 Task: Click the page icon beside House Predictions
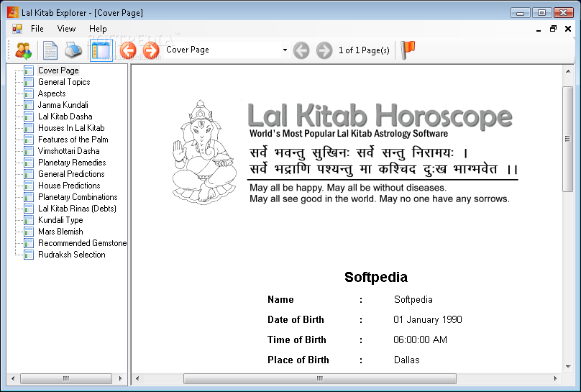(29, 186)
